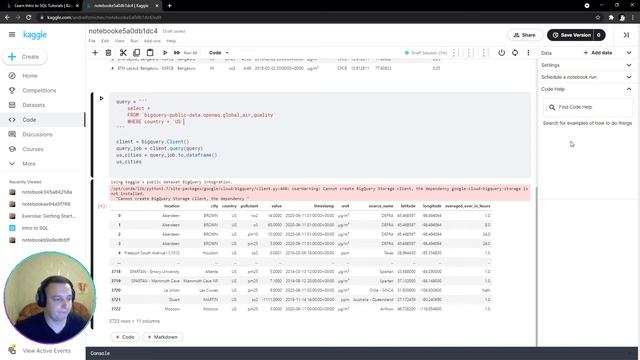
Task: Open a new browser tab
Action: click(x=169, y=6)
